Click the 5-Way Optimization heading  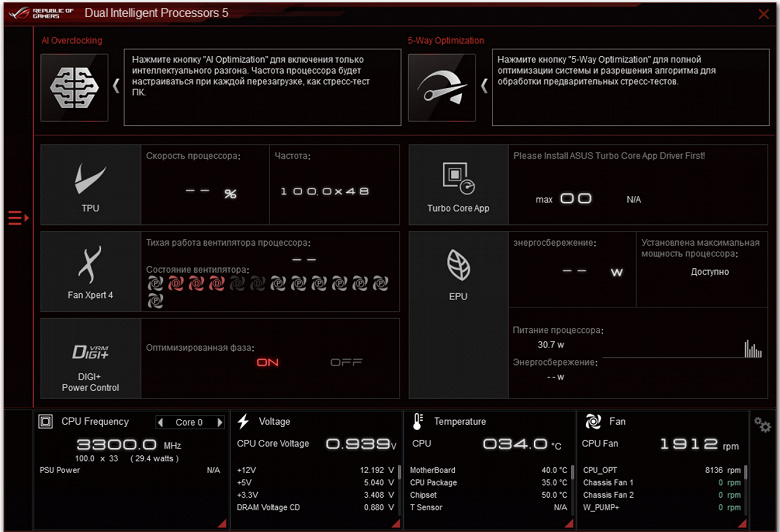coord(446,41)
